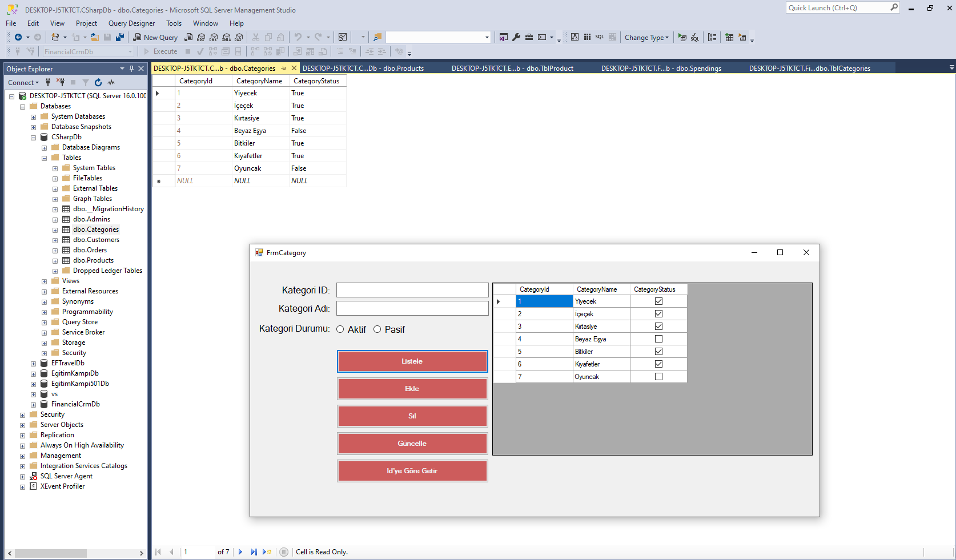Viewport: 956px width, 560px height.
Task: Refresh the Object Explorer
Action: click(x=98, y=82)
